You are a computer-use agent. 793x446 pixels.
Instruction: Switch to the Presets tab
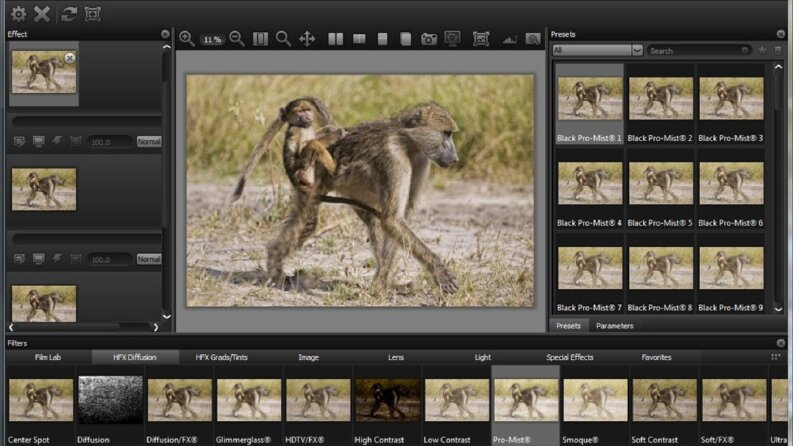[x=568, y=326]
